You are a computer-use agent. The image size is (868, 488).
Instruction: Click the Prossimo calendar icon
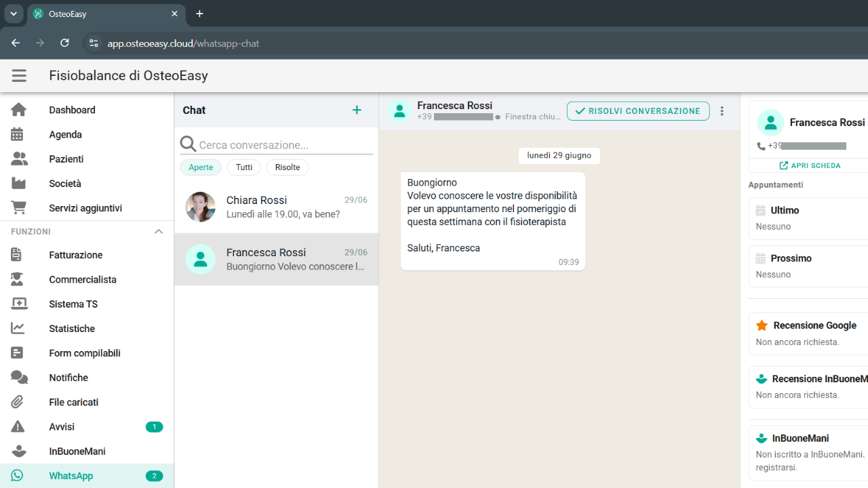tap(761, 258)
